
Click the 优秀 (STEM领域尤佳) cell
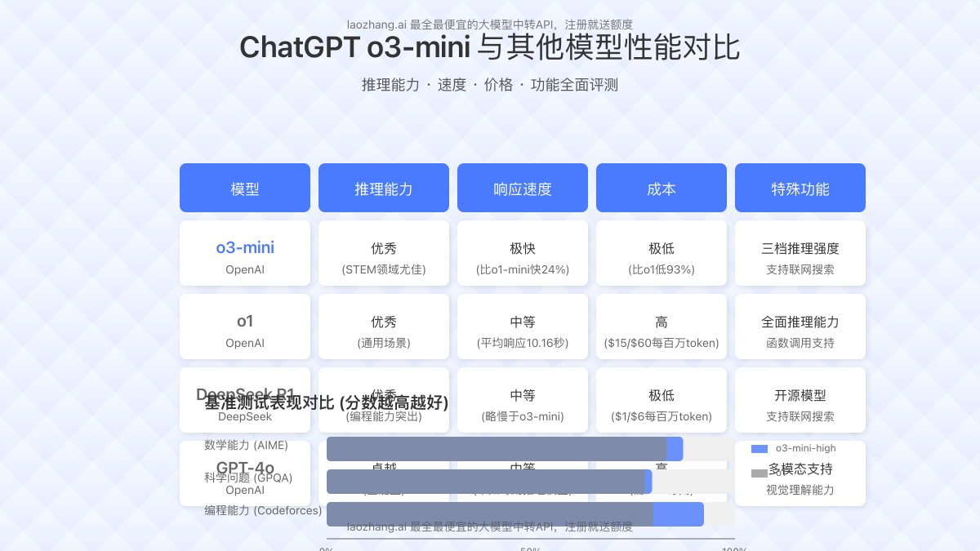[x=384, y=253]
